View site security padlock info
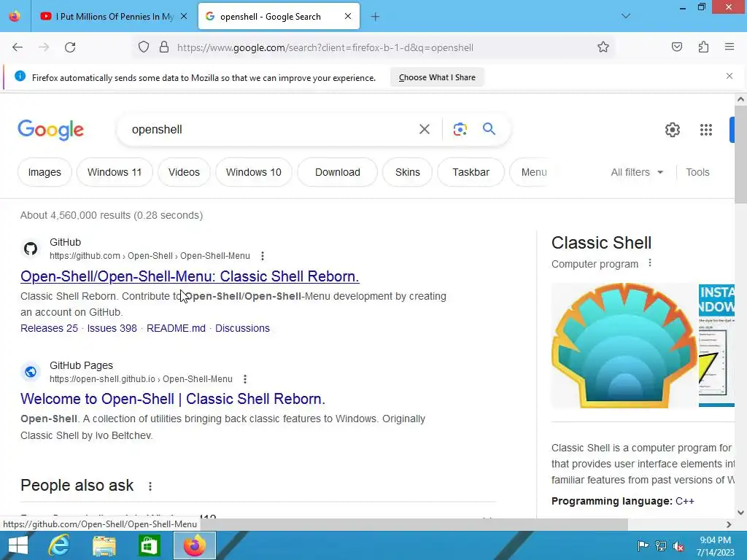747x560 pixels. pyautogui.click(x=164, y=47)
